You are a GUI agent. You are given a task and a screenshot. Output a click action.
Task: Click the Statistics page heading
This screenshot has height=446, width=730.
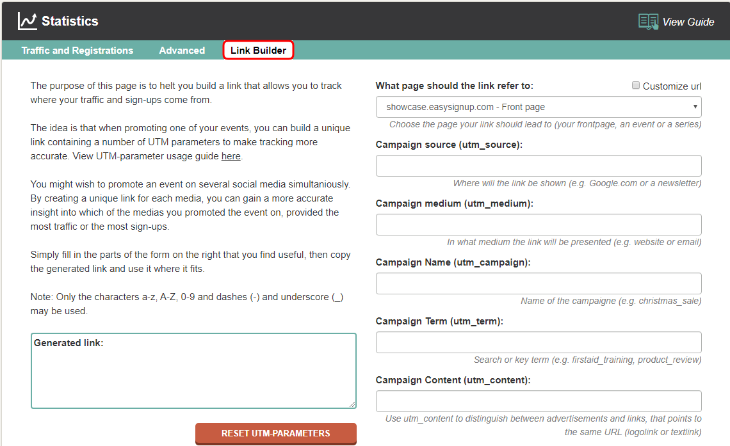[70, 21]
